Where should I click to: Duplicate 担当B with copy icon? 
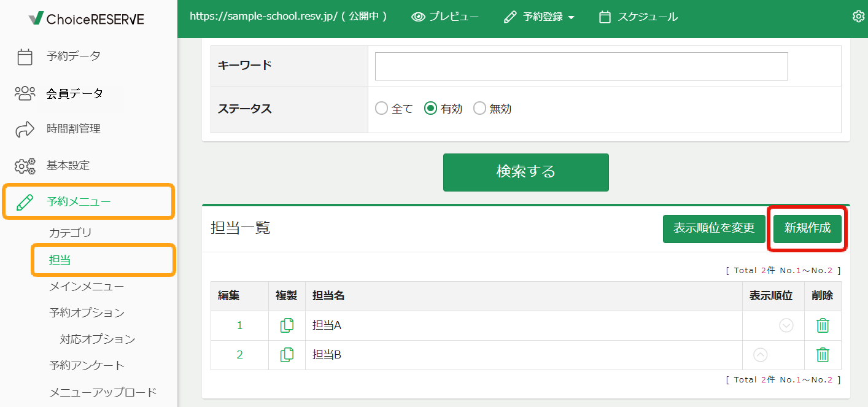coord(287,355)
